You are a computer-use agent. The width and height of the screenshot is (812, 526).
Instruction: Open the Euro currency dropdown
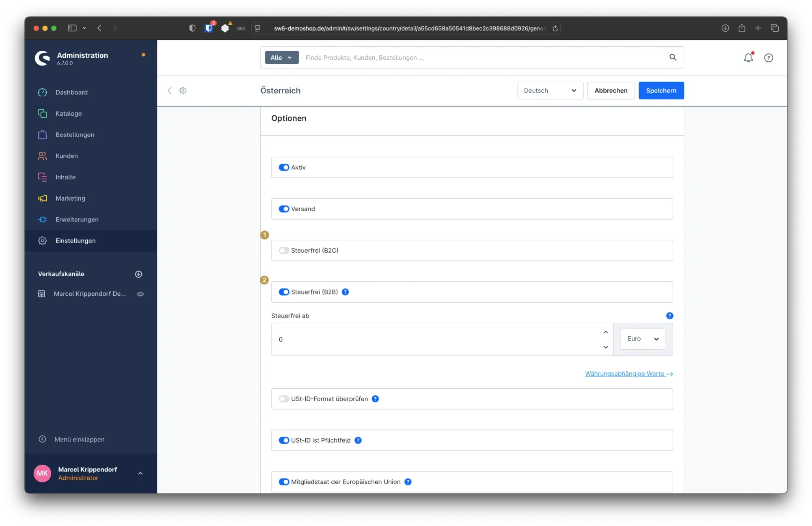643,339
